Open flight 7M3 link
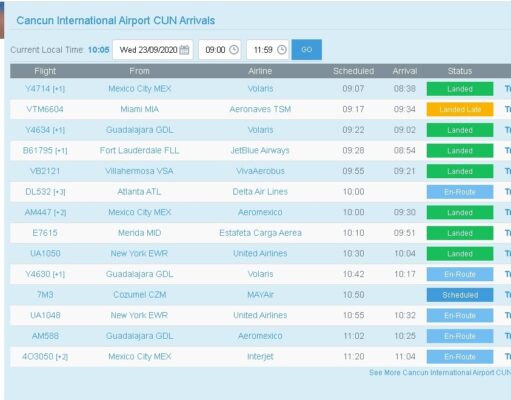Image resolution: width=511 pixels, height=400 pixels. (x=45, y=295)
